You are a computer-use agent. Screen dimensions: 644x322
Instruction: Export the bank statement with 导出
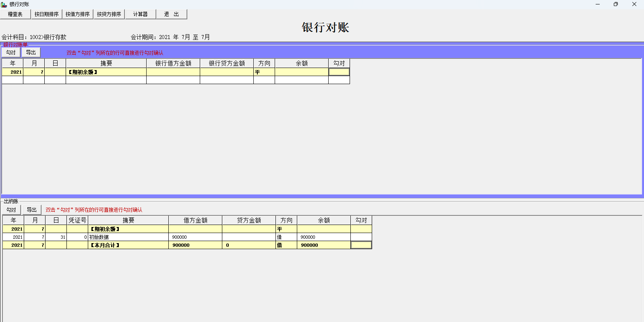point(31,52)
